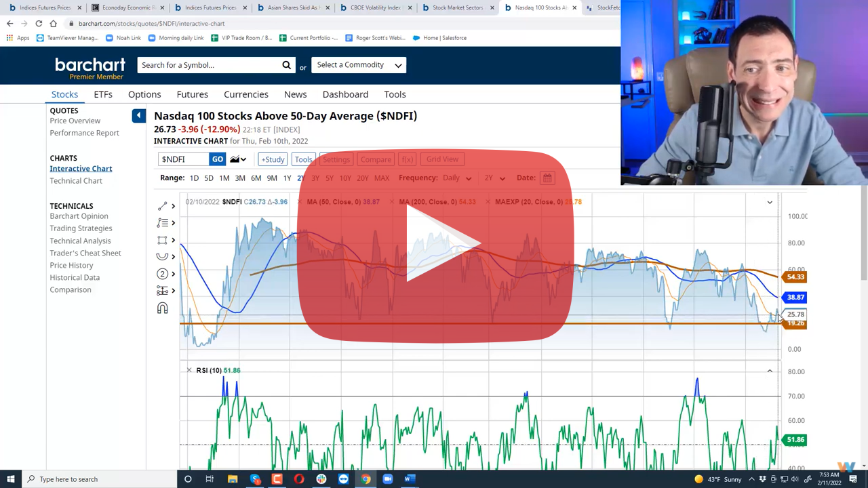Set chart range to 1Y
The image size is (868, 488).
pyautogui.click(x=287, y=178)
